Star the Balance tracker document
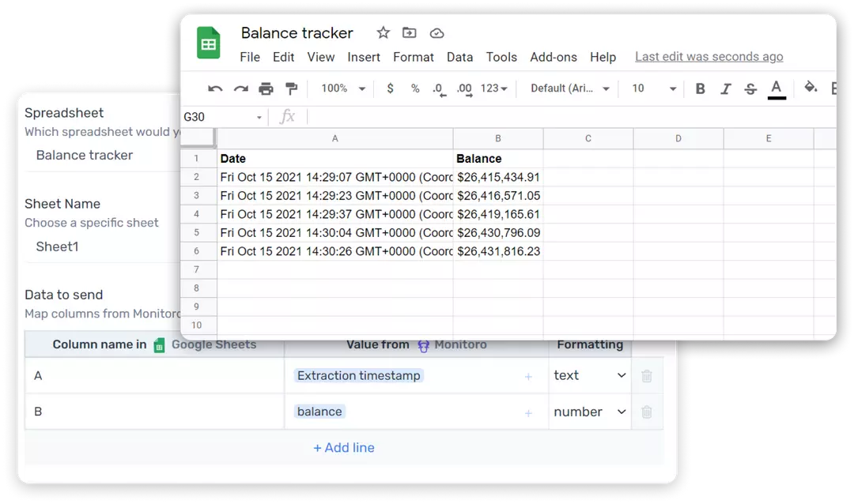 (383, 33)
